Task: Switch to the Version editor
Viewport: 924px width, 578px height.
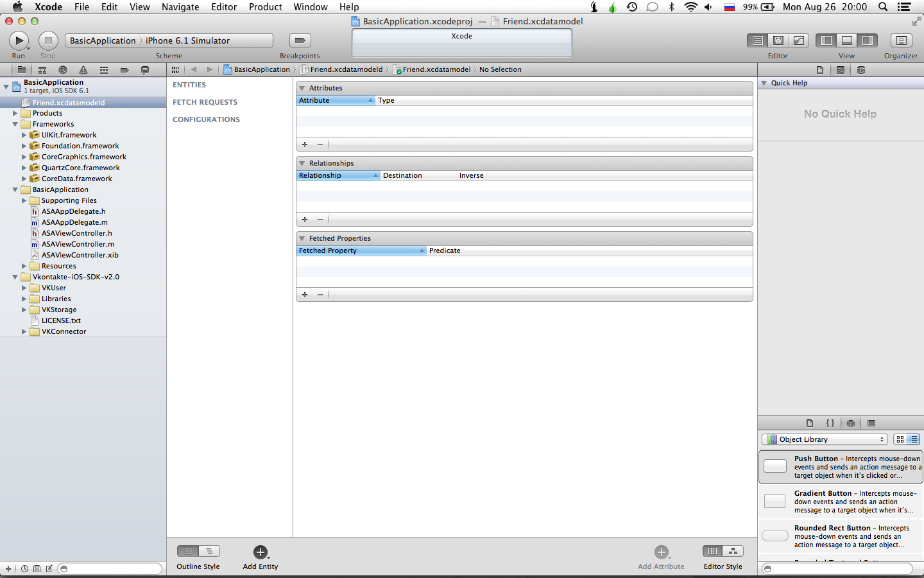Action: click(799, 40)
